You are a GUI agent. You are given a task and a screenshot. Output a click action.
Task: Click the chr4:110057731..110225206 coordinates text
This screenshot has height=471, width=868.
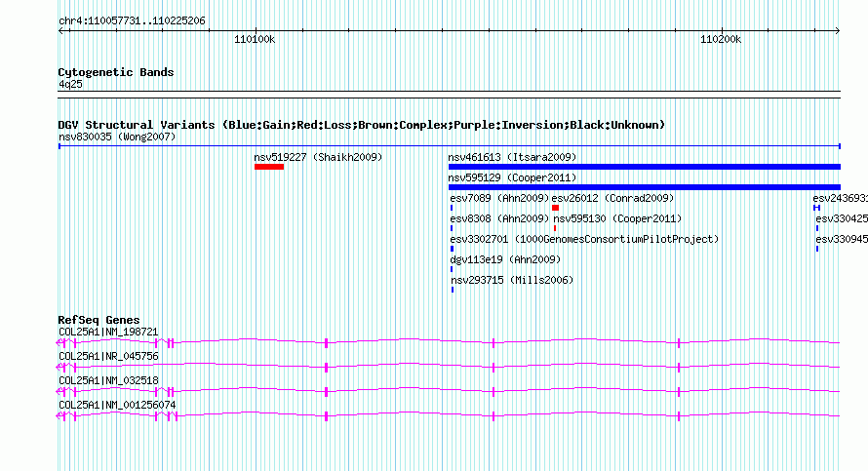pyautogui.click(x=132, y=21)
